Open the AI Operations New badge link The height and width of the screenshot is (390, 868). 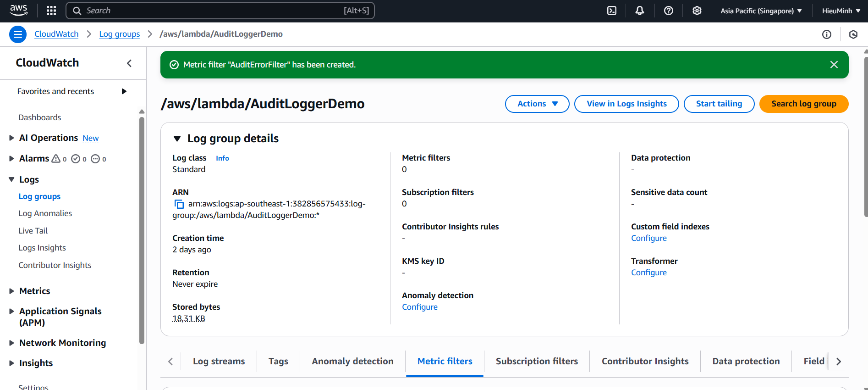[91, 138]
